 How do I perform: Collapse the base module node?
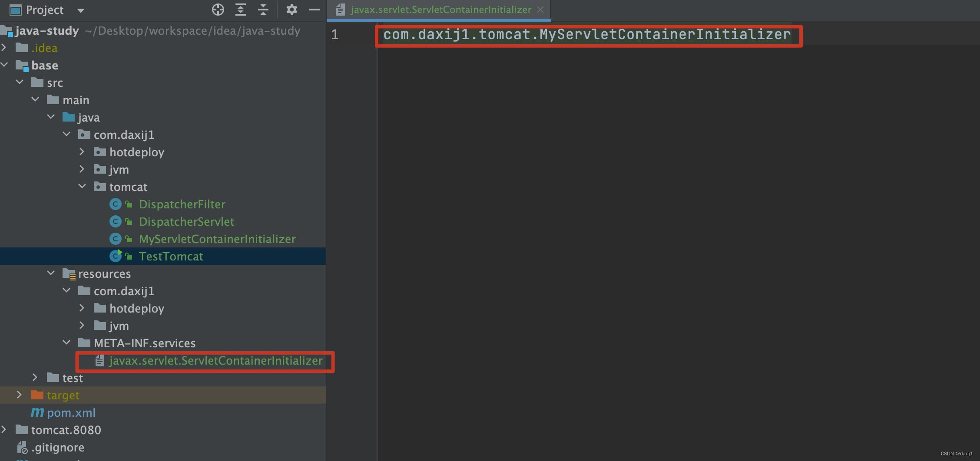pyautogui.click(x=4, y=65)
